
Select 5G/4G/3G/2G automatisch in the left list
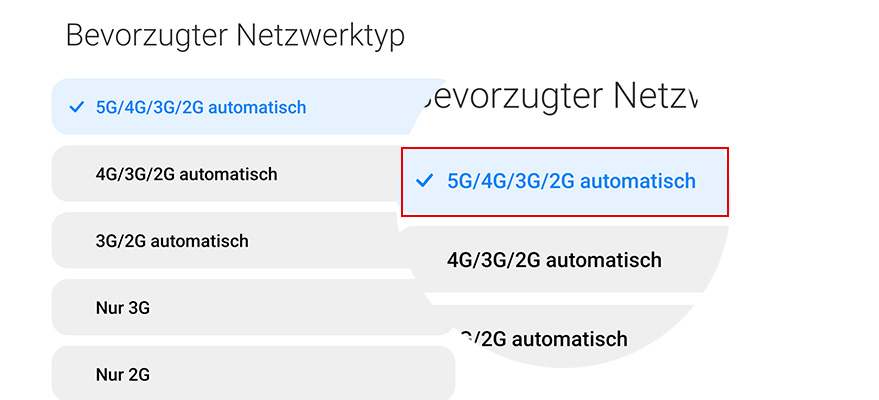point(200,107)
